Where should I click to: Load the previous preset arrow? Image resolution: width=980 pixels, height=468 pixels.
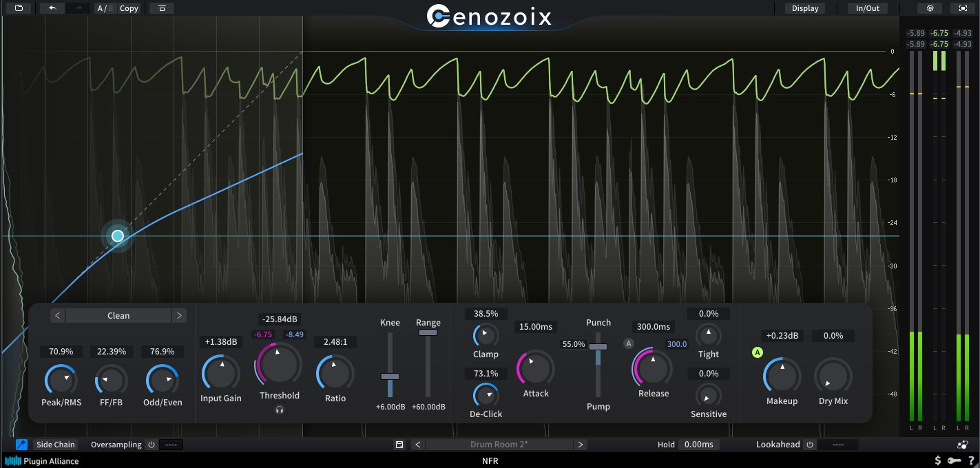pyautogui.click(x=417, y=445)
